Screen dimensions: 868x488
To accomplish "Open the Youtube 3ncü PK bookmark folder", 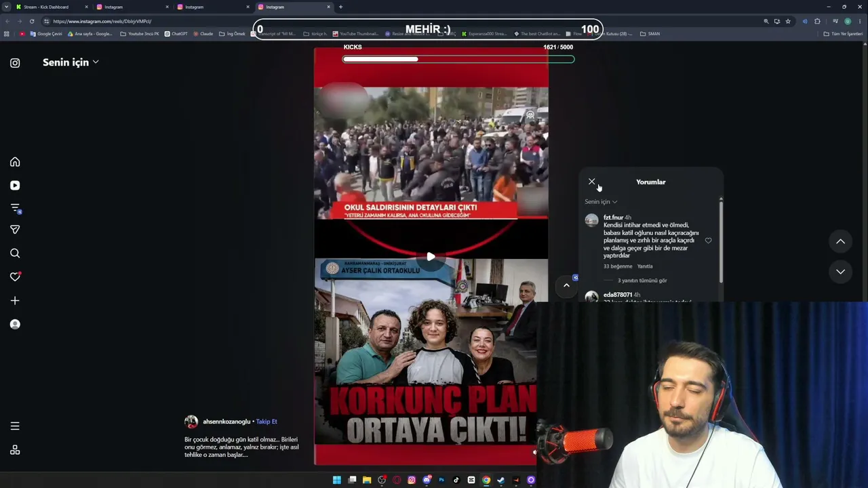I will coord(140,34).
